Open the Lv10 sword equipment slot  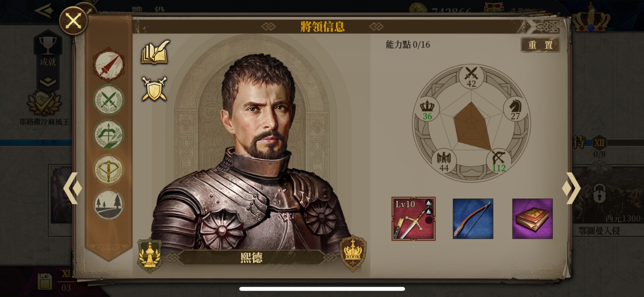pos(413,219)
